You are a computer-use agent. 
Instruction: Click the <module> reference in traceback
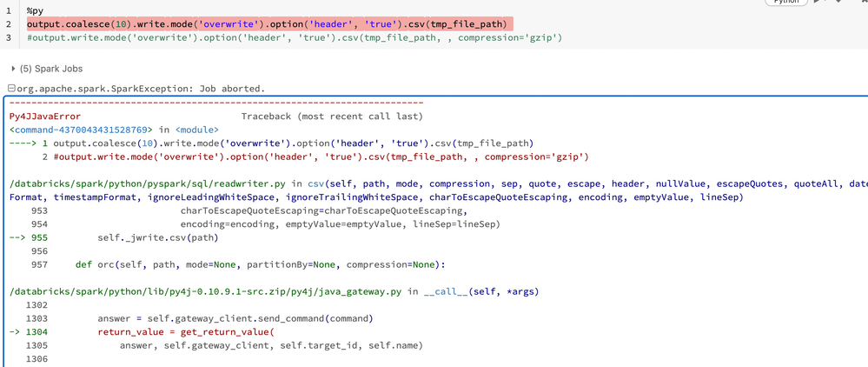pos(197,130)
